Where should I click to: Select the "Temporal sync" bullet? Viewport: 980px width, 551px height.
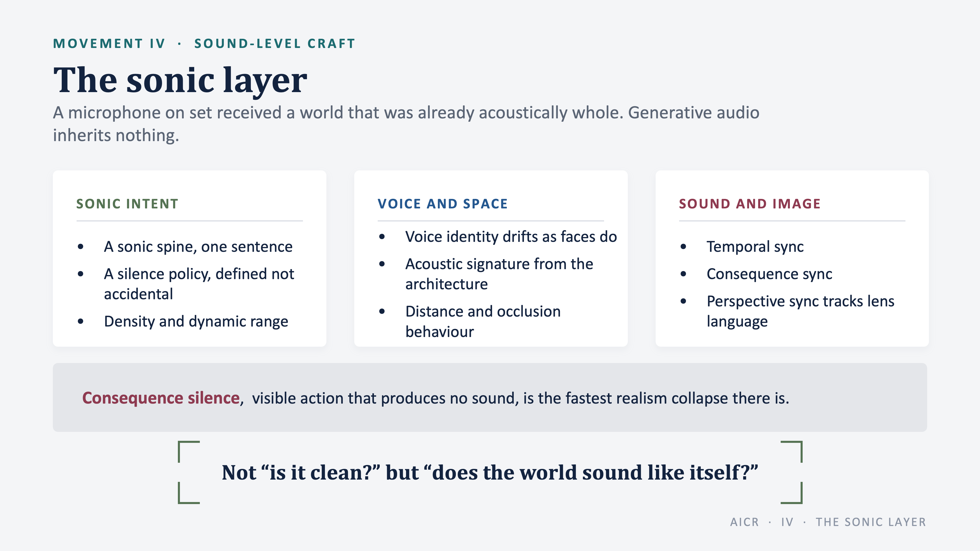[x=755, y=247]
